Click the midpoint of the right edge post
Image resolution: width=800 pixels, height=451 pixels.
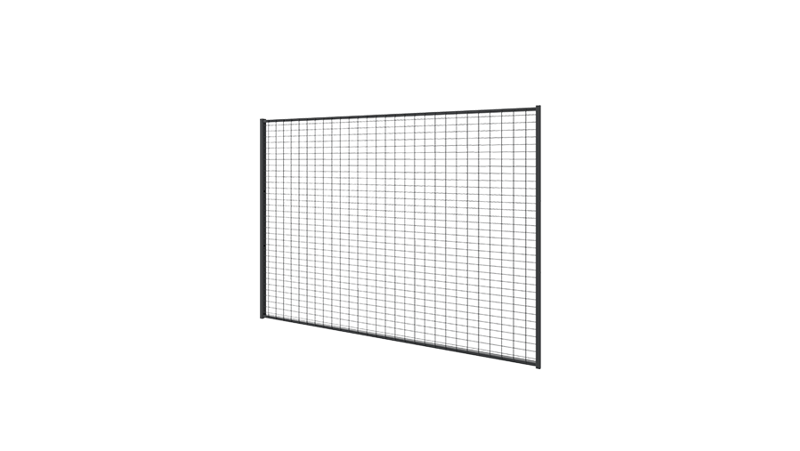541,236
